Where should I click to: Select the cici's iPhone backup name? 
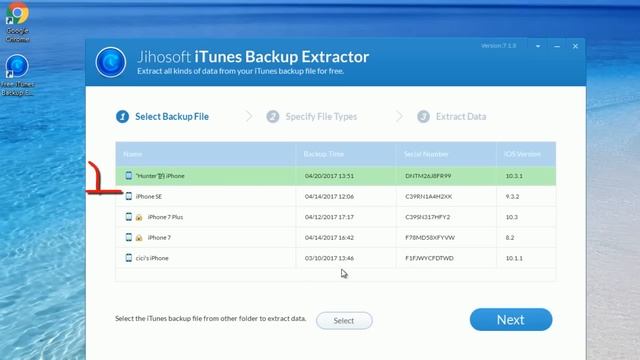pos(152,258)
